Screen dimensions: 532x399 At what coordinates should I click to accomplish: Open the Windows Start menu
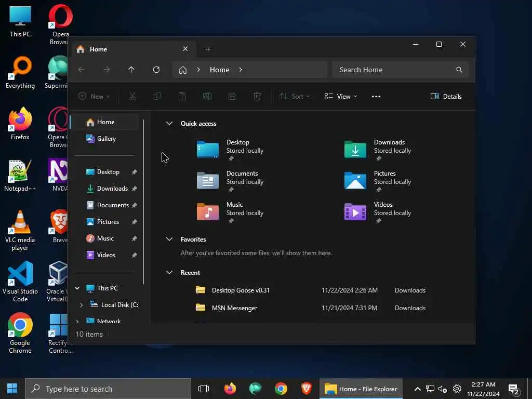coord(12,389)
